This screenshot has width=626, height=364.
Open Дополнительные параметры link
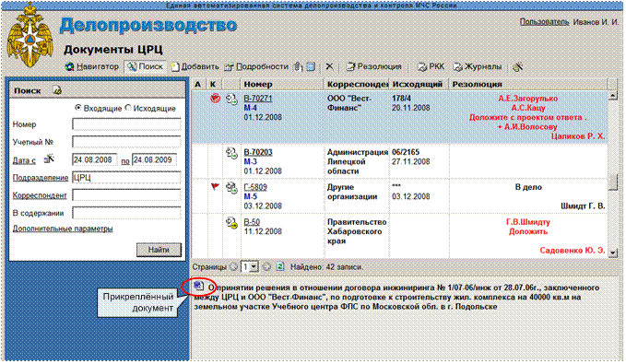(x=63, y=229)
